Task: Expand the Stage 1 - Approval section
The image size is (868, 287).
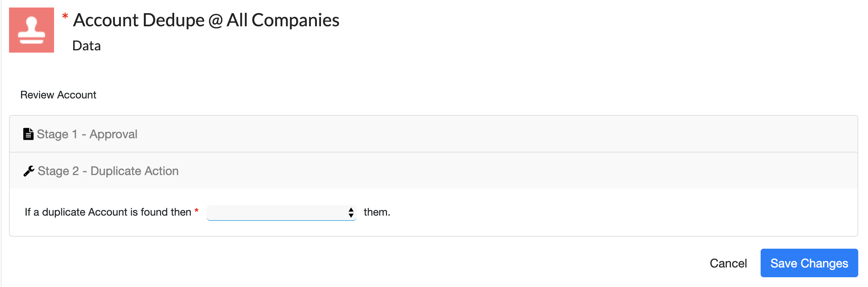Action: [434, 134]
